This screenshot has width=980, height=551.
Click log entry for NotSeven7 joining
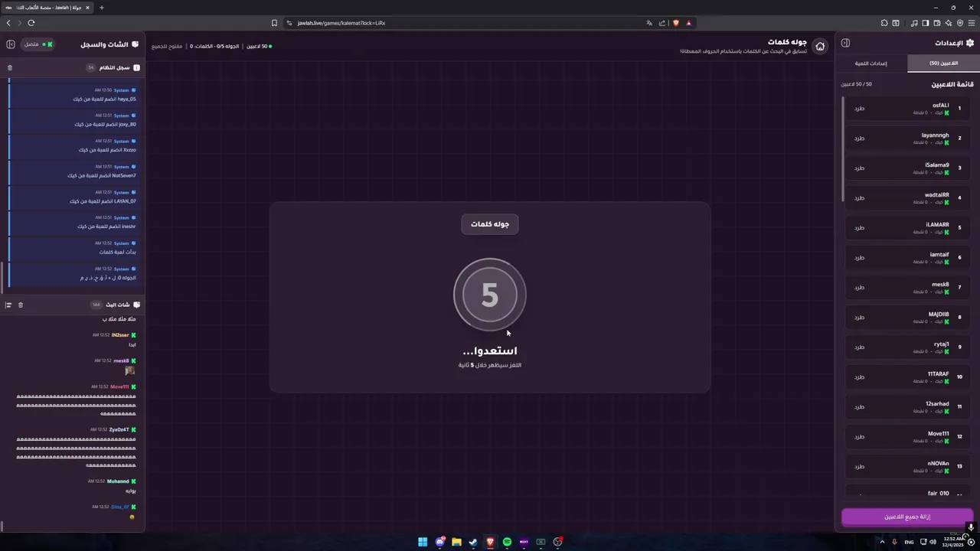[x=75, y=171]
